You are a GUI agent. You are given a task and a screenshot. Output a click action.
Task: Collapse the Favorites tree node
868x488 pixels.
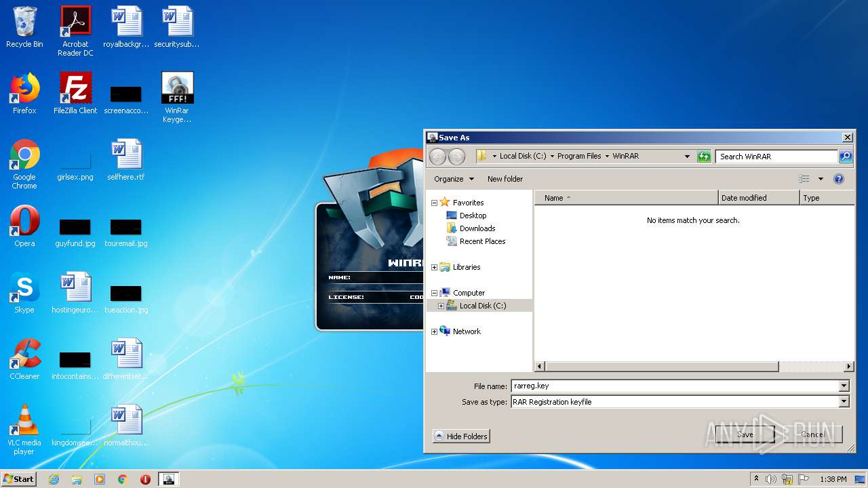434,203
